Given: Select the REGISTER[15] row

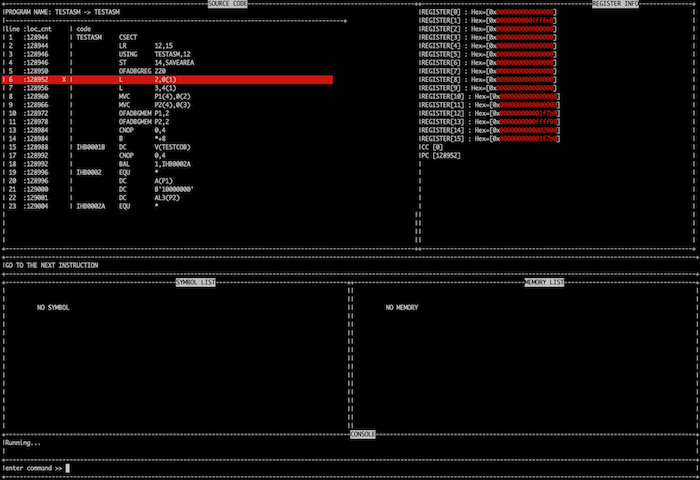Looking at the screenshot, I should click(490, 138).
